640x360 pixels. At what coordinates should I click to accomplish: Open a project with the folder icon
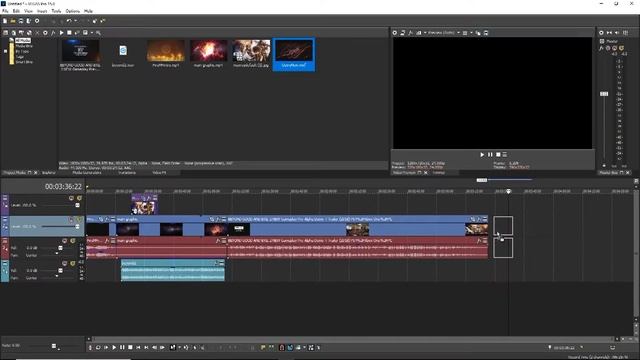click(13, 21)
